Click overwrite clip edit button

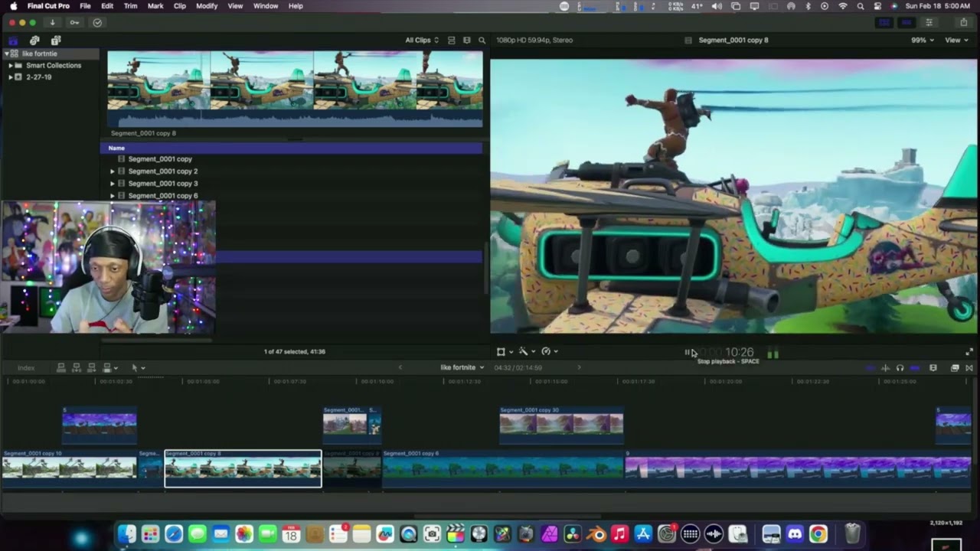point(109,368)
